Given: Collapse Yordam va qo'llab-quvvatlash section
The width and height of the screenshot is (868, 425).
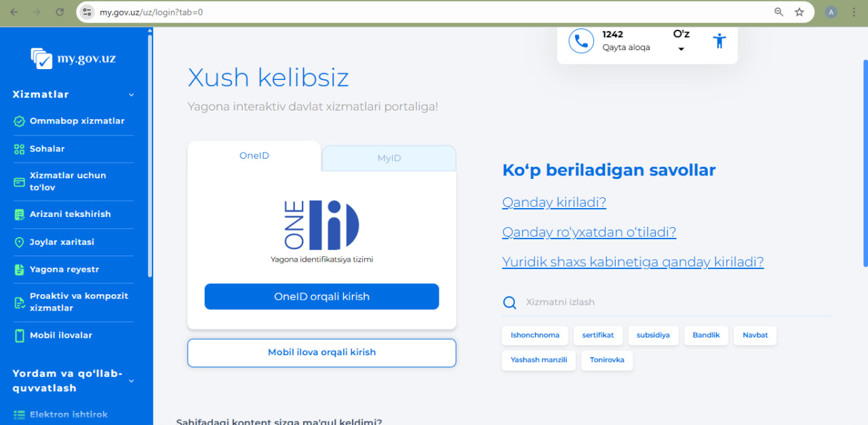Looking at the screenshot, I should tap(132, 381).
